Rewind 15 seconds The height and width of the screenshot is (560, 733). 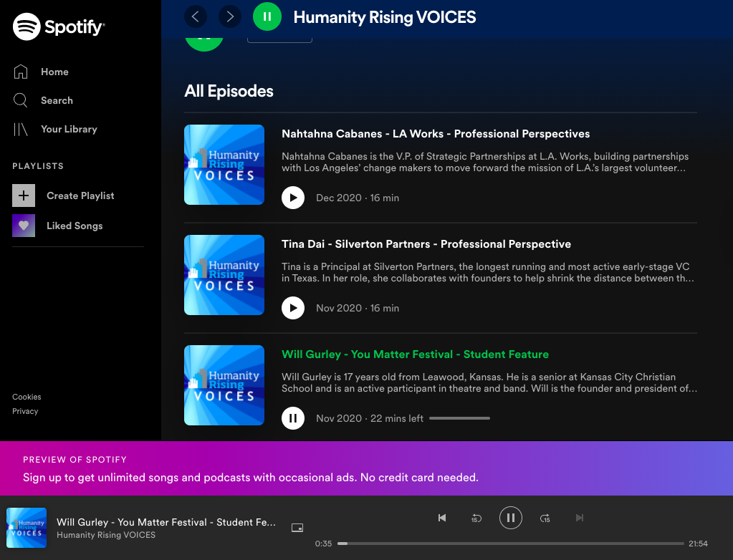(476, 518)
